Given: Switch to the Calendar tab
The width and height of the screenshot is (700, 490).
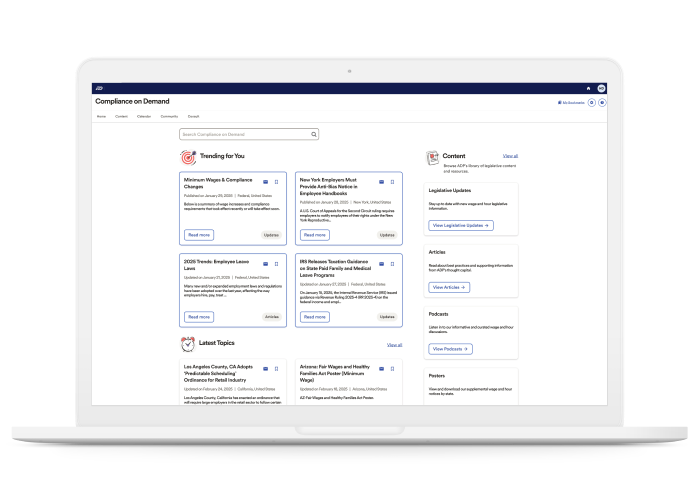Looking at the screenshot, I should click(144, 116).
